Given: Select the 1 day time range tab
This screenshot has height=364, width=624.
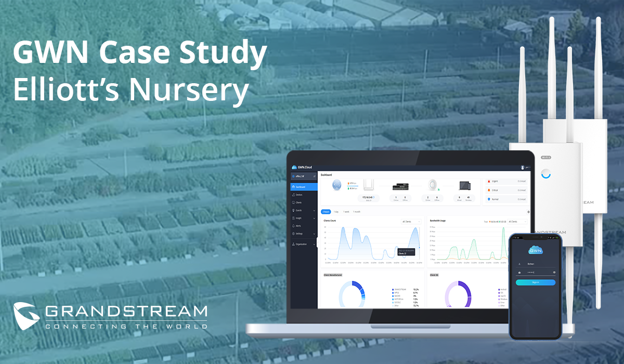Looking at the screenshot, I should pos(336,212).
